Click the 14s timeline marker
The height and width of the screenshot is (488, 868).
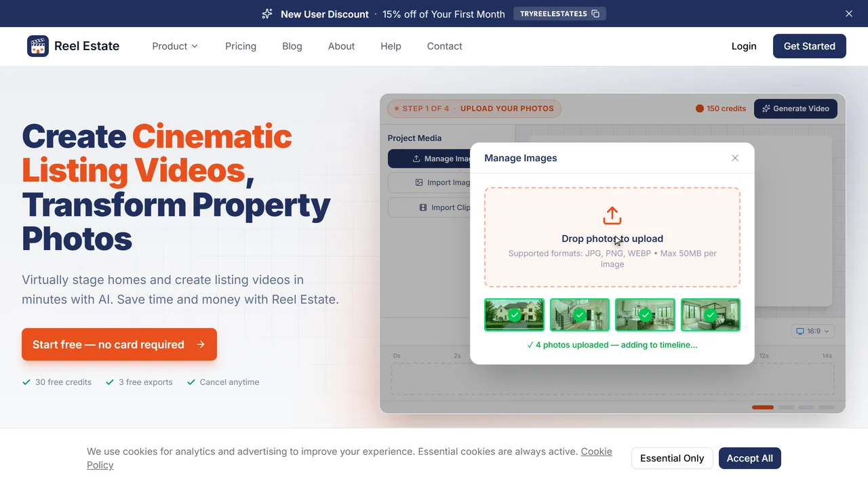(x=827, y=356)
